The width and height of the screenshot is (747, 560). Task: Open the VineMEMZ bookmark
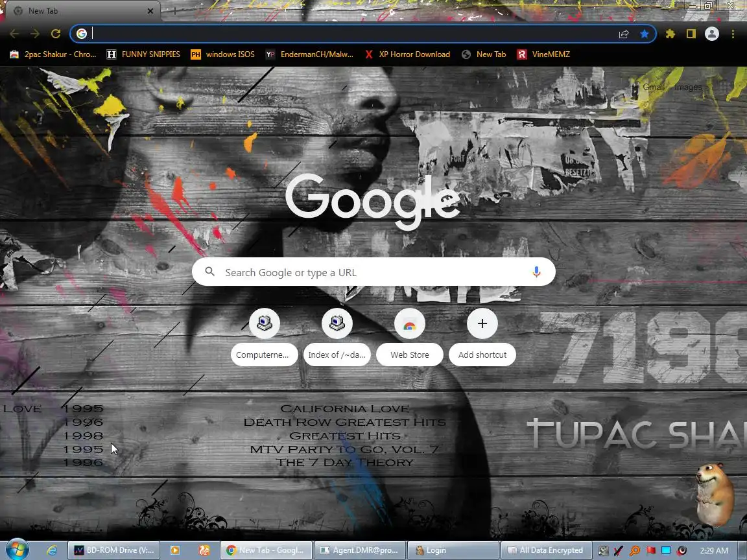(543, 54)
